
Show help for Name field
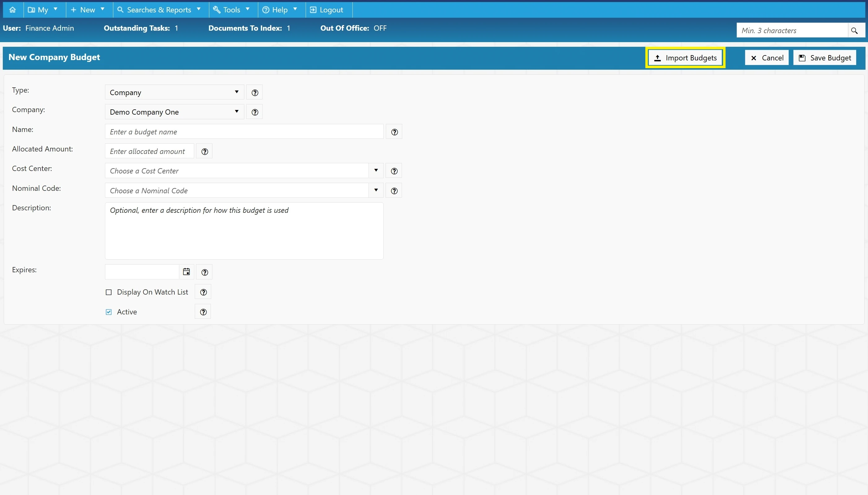pyautogui.click(x=394, y=132)
